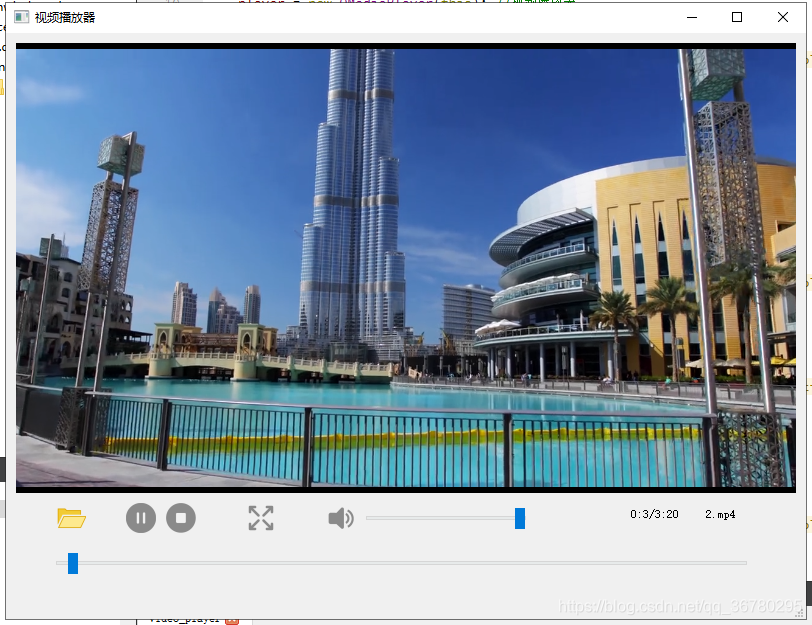
Task: Mute audio via the speaker icon
Action: tap(341, 518)
